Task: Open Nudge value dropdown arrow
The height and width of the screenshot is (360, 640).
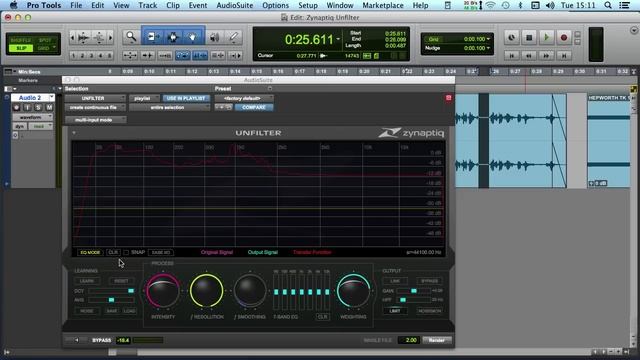Action: tap(488, 48)
